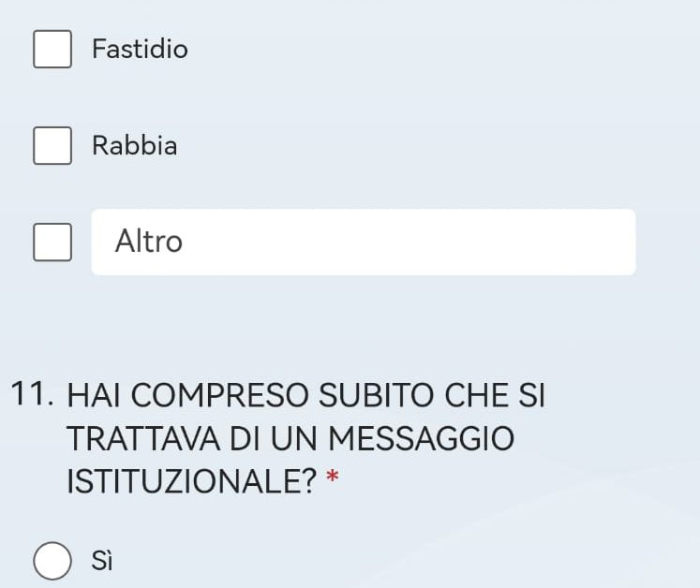Image resolution: width=700 pixels, height=588 pixels.
Task: Focus the Altro text input field
Action: [364, 242]
